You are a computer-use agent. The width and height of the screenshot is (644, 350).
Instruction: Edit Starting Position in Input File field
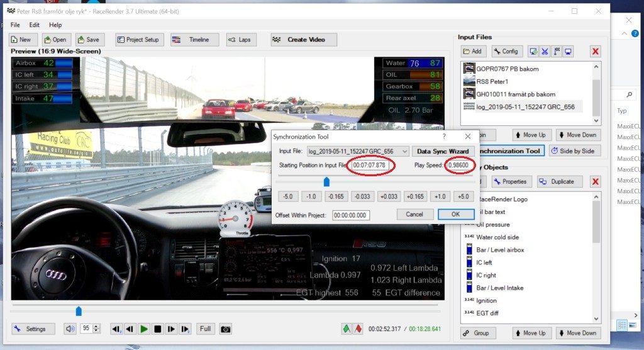(x=369, y=166)
